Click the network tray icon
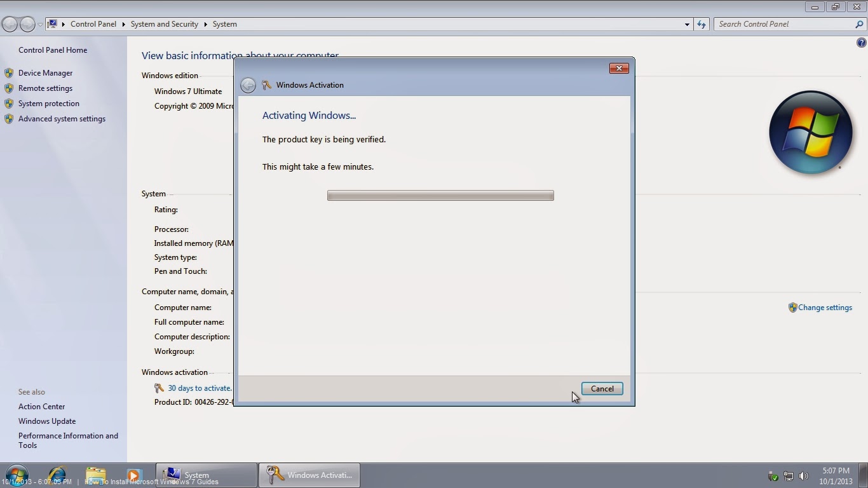Screen dimensions: 868x488 789,476
